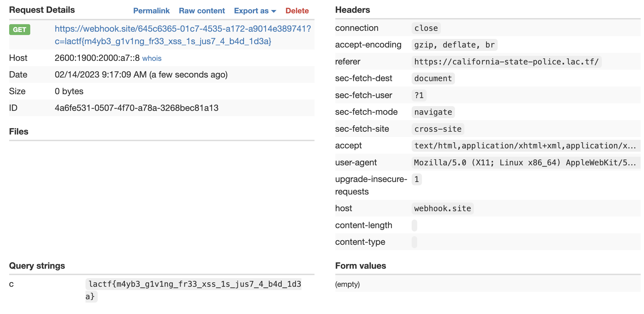Click the sec-fetch-mode navigate value
The height and width of the screenshot is (314, 644).
[x=433, y=112]
